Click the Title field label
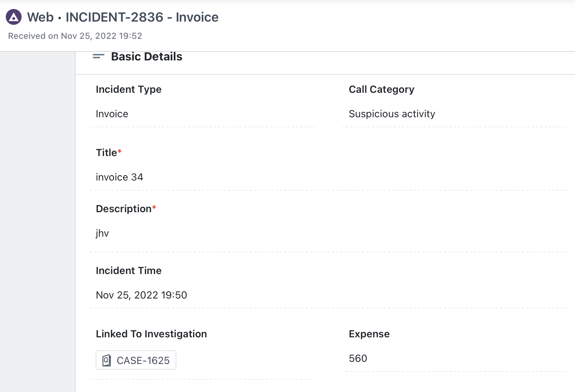Viewport: 575px width, 392px height. click(x=107, y=153)
